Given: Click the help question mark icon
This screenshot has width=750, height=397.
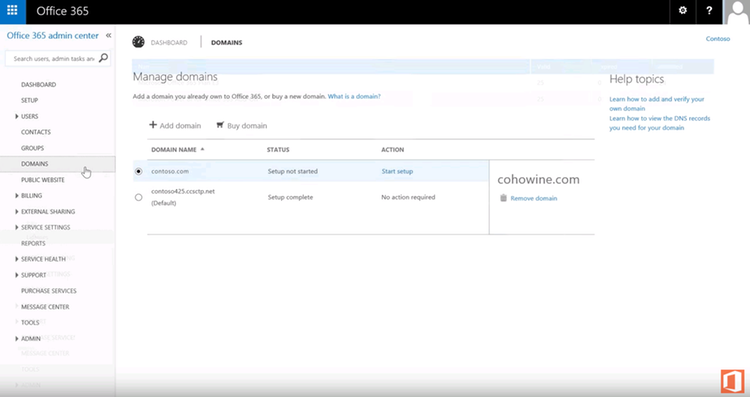Looking at the screenshot, I should 709,11.
